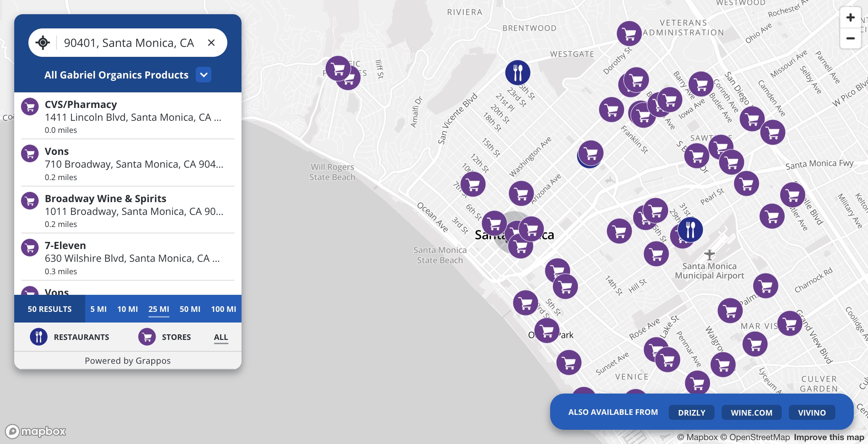Set search radius to 5 MI
Image resolution: width=868 pixels, height=444 pixels.
[x=98, y=309]
